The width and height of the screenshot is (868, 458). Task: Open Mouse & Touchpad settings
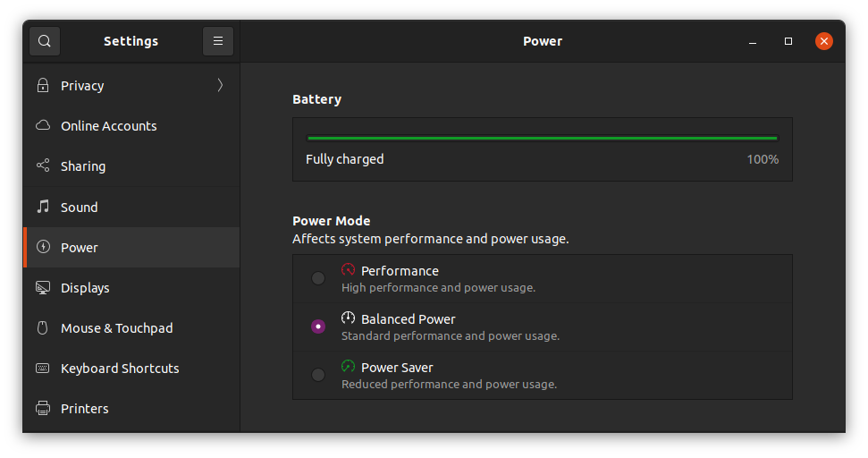[x=116, y=328]
